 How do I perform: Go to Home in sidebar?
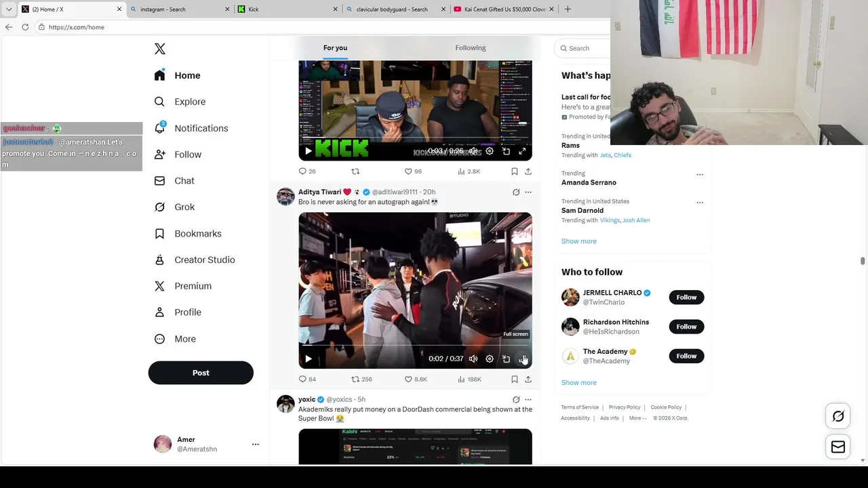coord(178,75)
